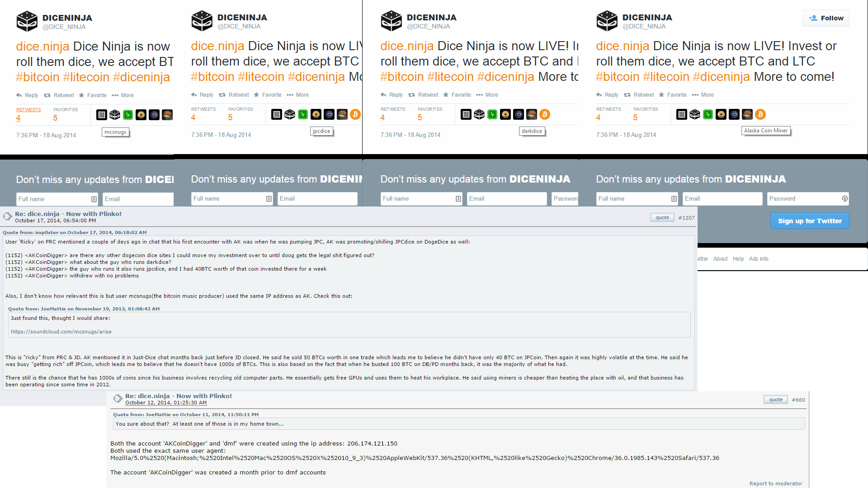Click the #diceninja hashtag in the Alaska Coin Miner tweet
Image resolution: width=868 pixels, height=488 pixels.
point(721,77)
